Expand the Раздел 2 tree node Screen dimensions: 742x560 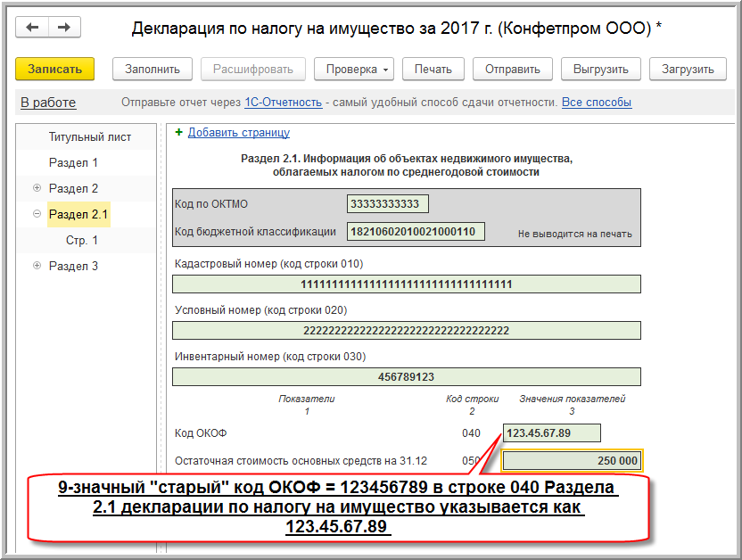[37, 188]
